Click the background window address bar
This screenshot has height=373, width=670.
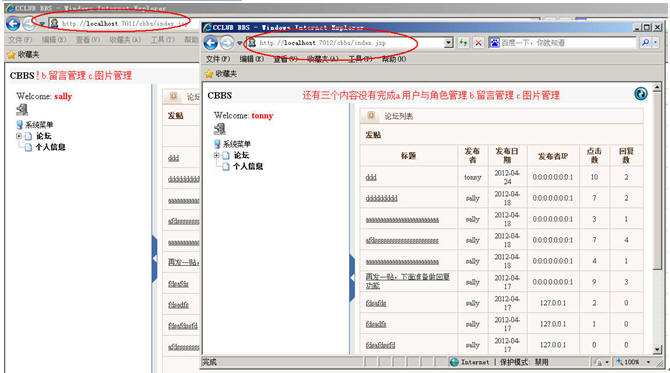pyautogui.click(x=124, y=23)
